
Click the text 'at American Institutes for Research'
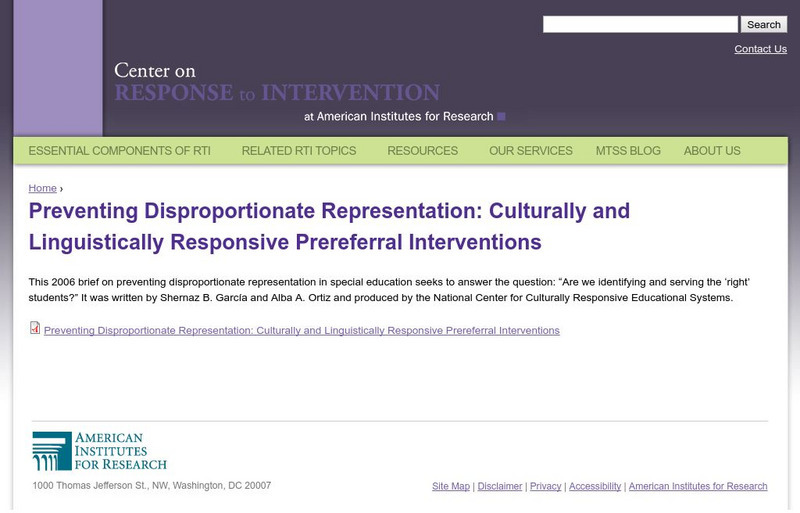pyautogui.click(x=398, y=116)
